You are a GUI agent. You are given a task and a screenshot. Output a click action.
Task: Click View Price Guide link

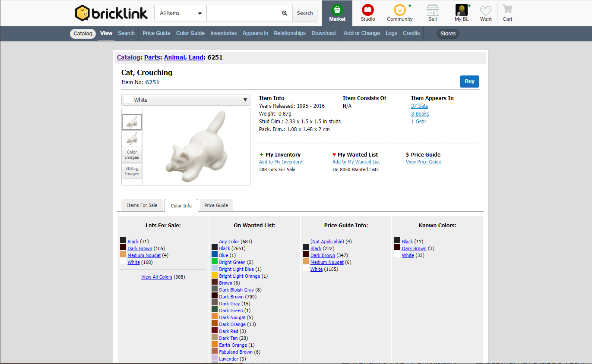pyautogui.click(x=424, y=162)
